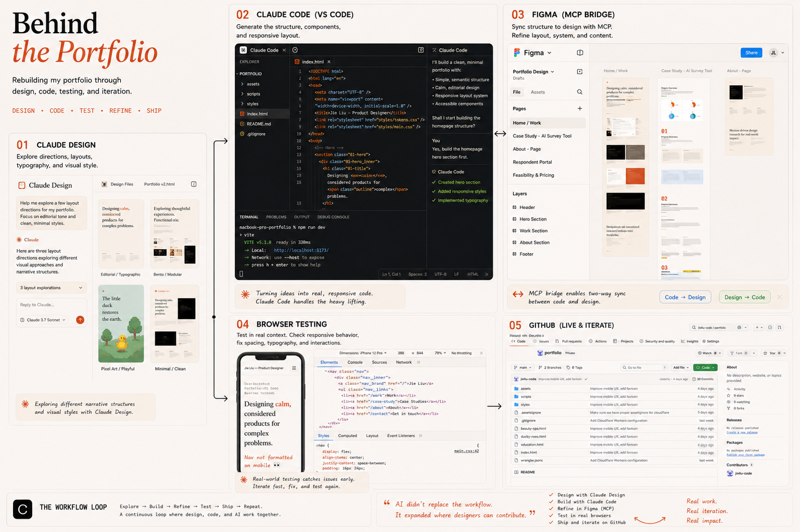Select the Pixel Art / Playful duck thumbnail

pos(121,323)
